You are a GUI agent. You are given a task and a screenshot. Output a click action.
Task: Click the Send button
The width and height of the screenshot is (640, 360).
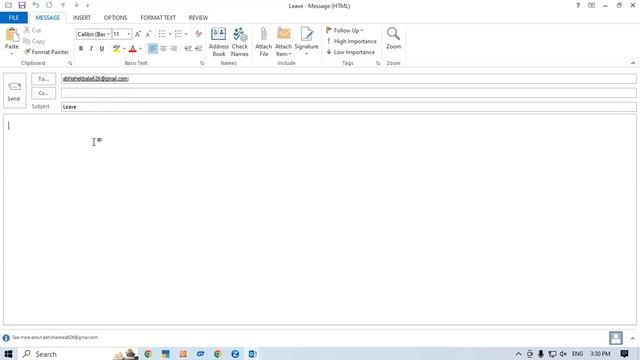coord(15,91)
